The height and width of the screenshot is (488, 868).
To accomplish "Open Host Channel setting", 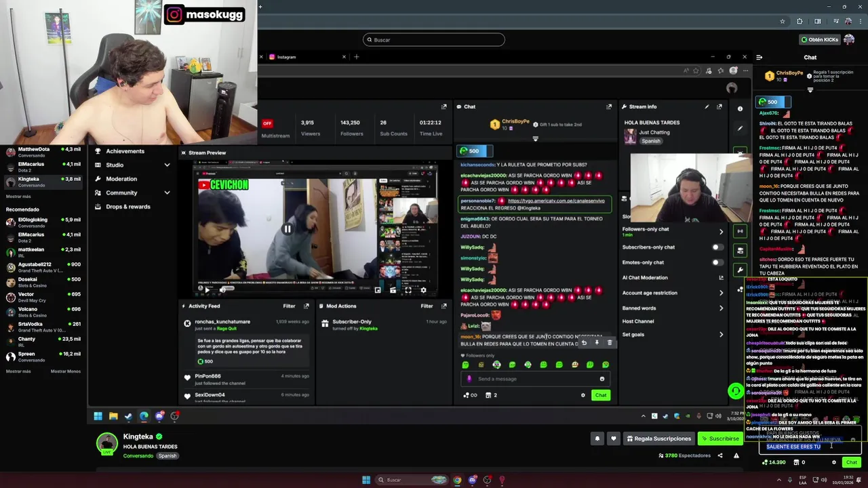I will click(x=638, y=321).
